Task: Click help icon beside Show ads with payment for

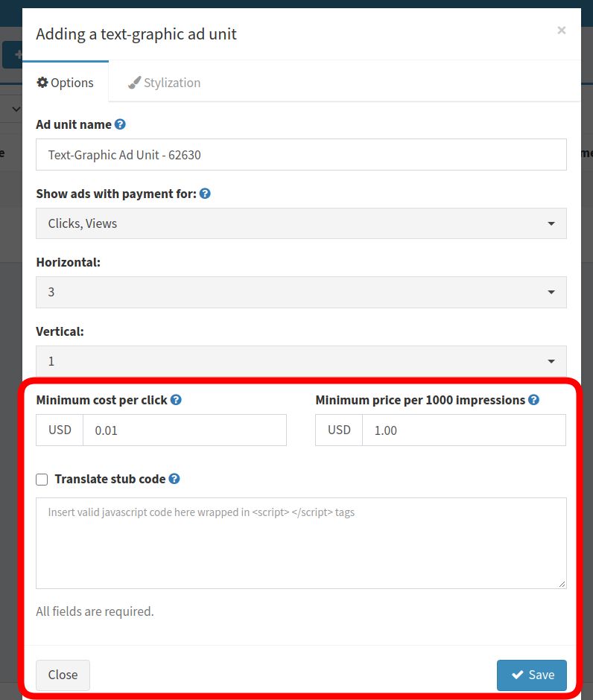Action: click(x=205, y=194)
